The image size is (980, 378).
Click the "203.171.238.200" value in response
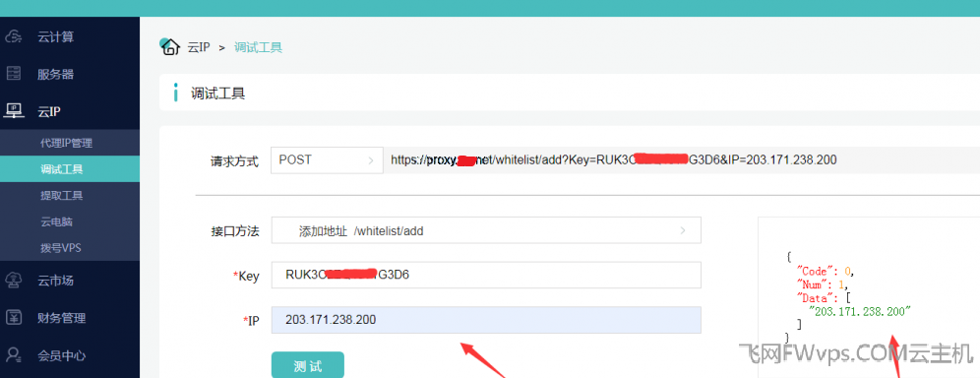pos(861,311)
